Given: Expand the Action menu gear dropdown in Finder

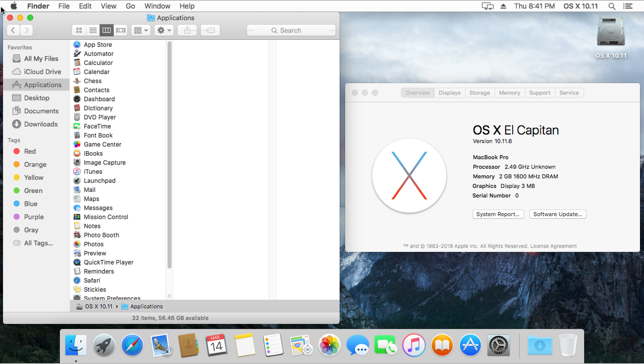Looking at the screenshot, I should tap(164, 30).
